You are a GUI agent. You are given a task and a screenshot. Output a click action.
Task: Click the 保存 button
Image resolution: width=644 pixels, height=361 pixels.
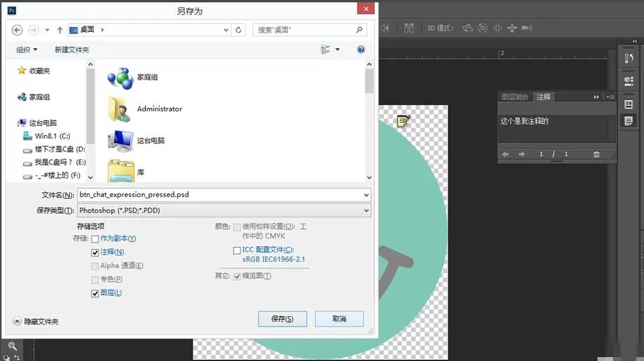[x=282, y=319]
